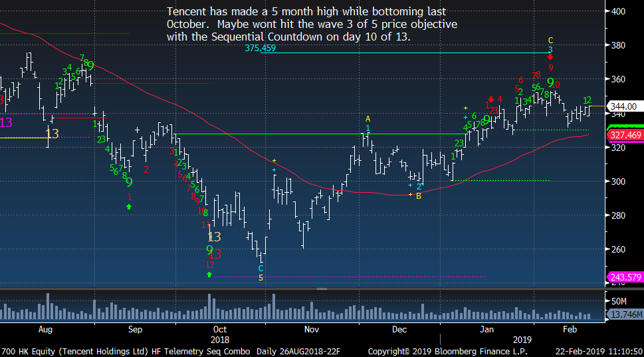Viewport: 644px width, 357px height.
Task: Click the 2018 year label
Action: [220, 340]
